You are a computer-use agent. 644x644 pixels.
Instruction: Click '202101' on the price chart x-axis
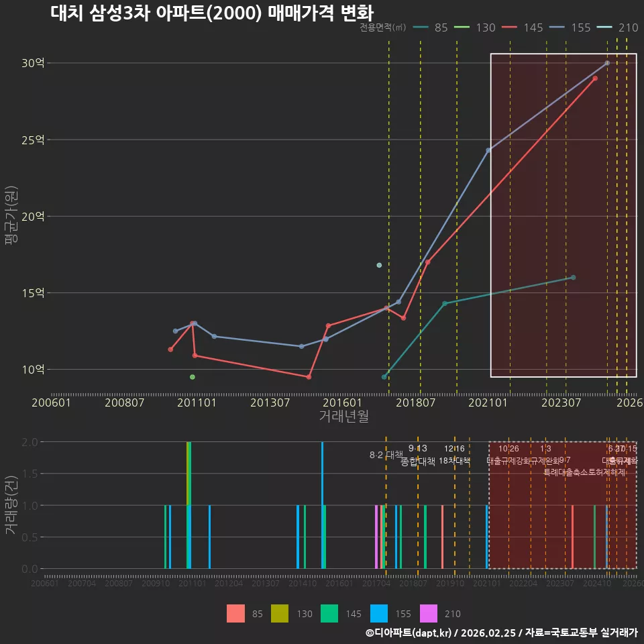pos(488,402)
